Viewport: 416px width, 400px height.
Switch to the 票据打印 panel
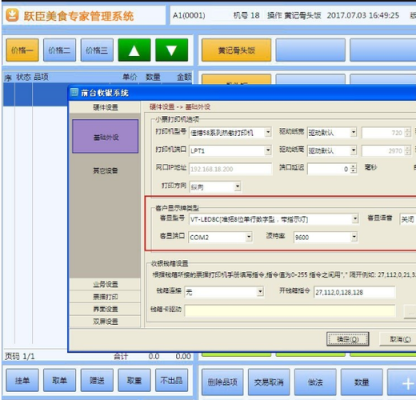(x=105, y=296)
